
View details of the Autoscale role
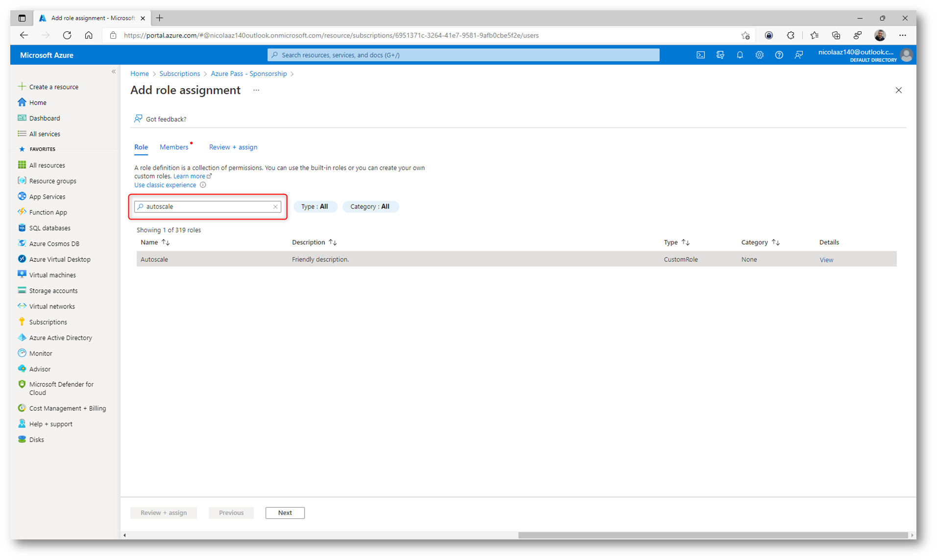(826, 259)
